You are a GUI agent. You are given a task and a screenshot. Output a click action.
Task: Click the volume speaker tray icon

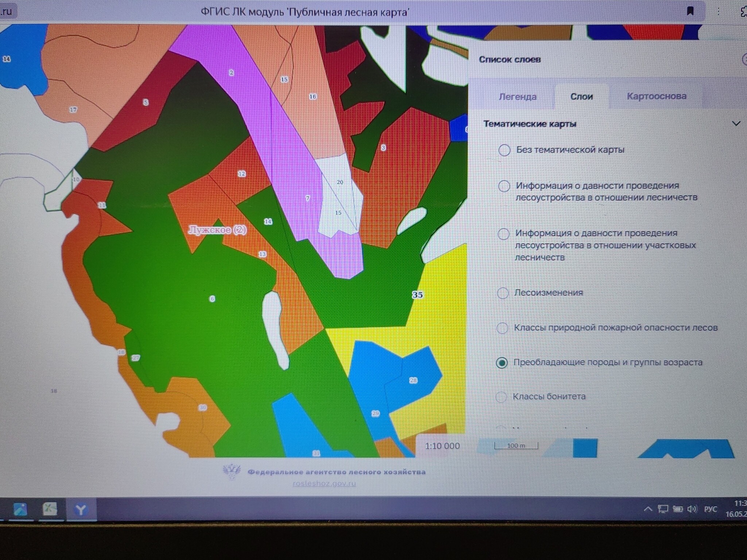[x=692, y=509]
